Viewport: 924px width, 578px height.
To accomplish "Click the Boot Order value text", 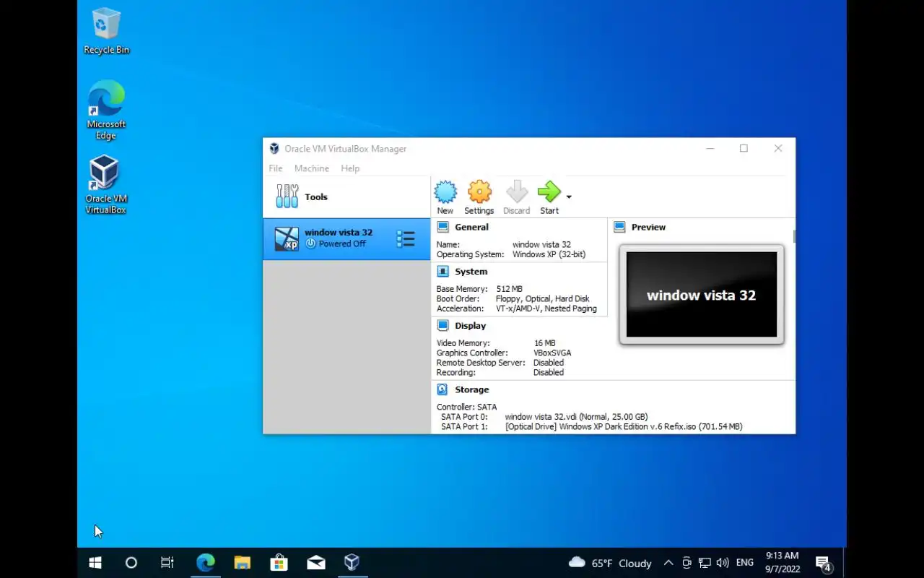I will pyautogui.click(x=543, y=298).
